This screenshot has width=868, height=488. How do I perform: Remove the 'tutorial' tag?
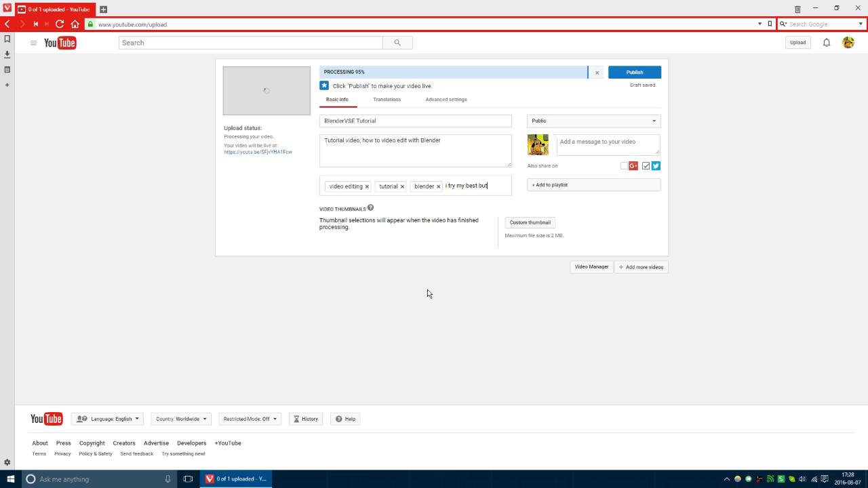tap(402, 186)
